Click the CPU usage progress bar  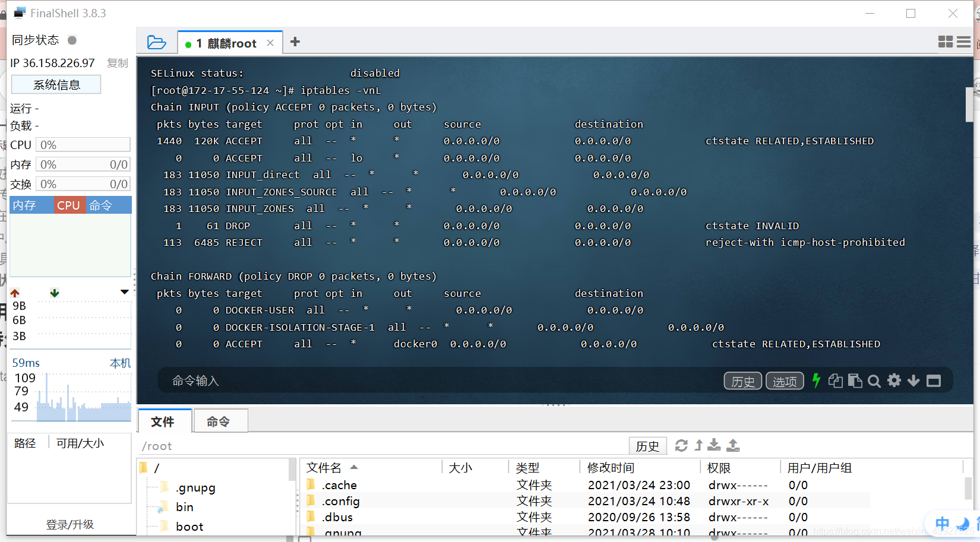pos(83,145)
